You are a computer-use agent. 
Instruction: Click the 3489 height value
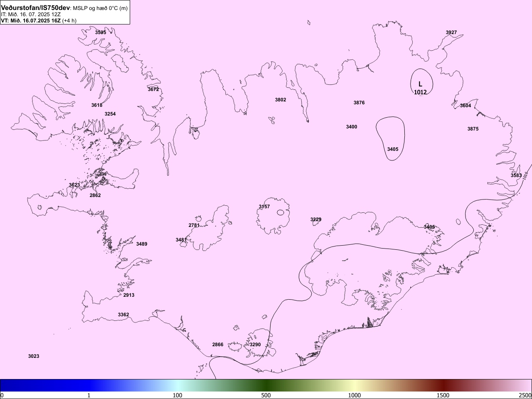[x=142, y=244]
